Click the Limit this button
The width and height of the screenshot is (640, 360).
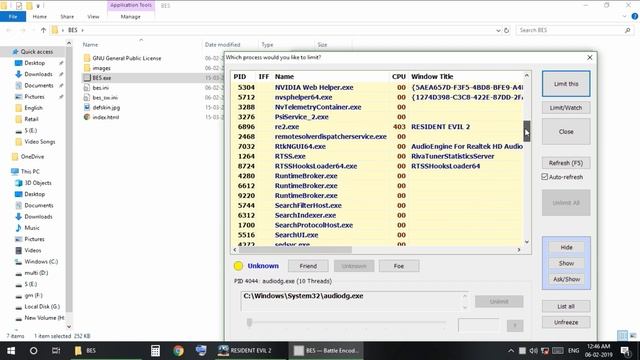566,84
